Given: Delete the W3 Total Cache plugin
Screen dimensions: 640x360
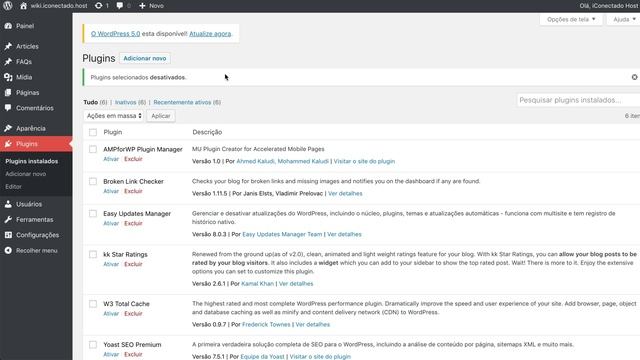Looking at the screenshot, I should [x=133, y=313].
